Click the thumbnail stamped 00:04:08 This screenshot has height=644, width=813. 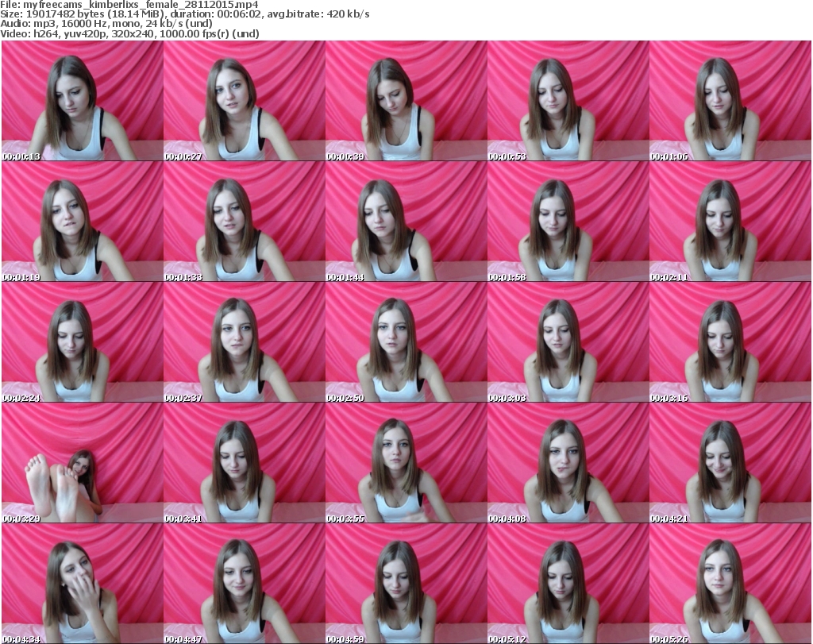click(x=568, y=463)
